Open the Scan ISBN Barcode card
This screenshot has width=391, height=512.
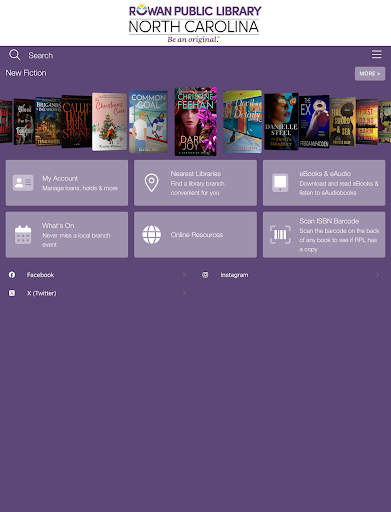324,235
